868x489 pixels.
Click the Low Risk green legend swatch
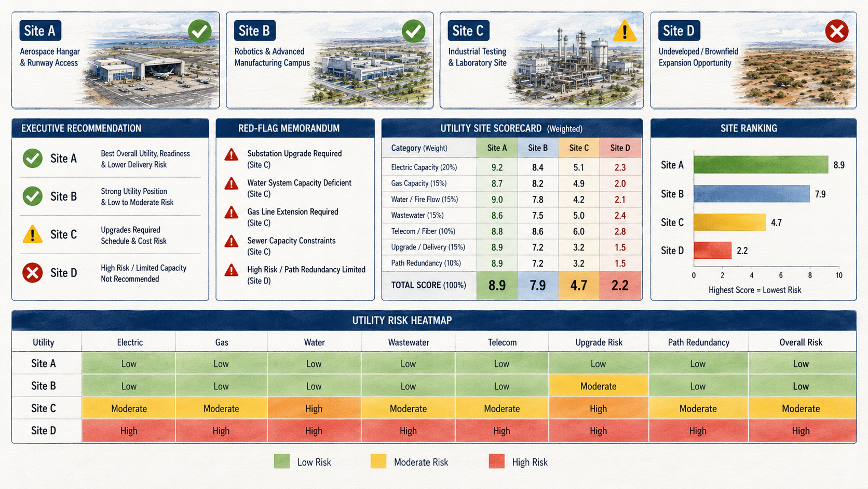click(282, 461)
